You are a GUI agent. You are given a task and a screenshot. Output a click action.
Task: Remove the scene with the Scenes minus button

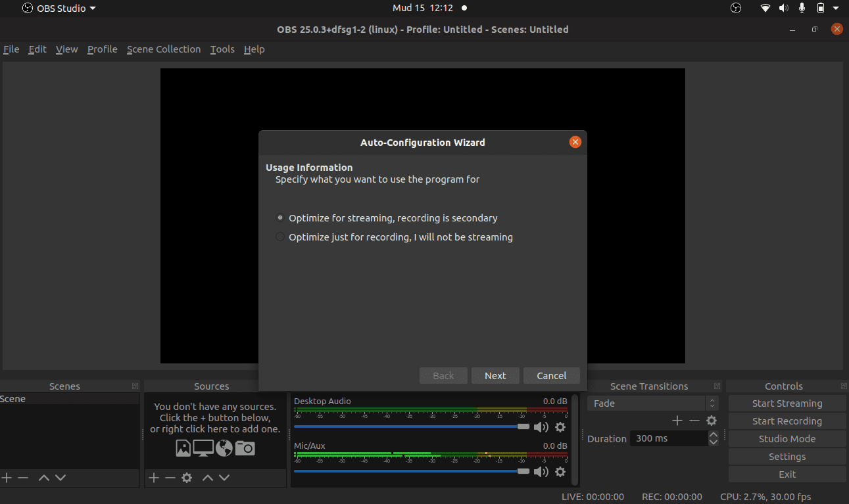pyautogui.click(x=23, y=478)
